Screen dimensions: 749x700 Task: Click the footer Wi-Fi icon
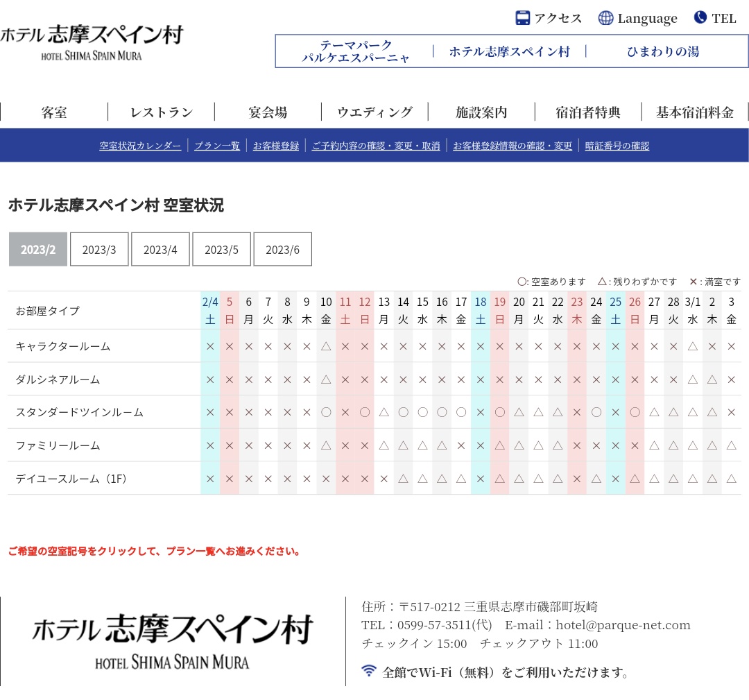click(369, 670)
